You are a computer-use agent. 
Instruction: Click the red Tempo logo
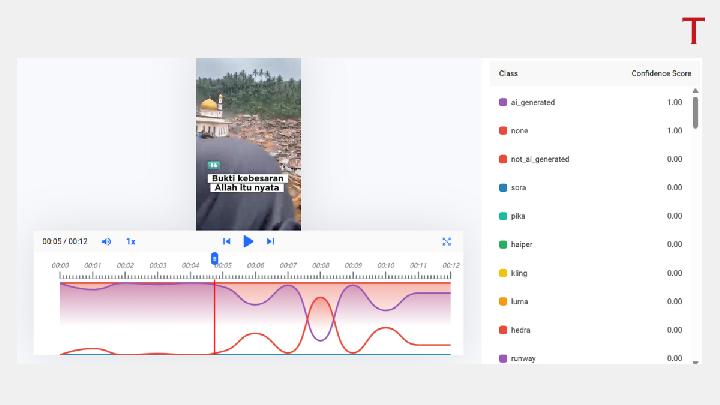click(x=693, y=31)
